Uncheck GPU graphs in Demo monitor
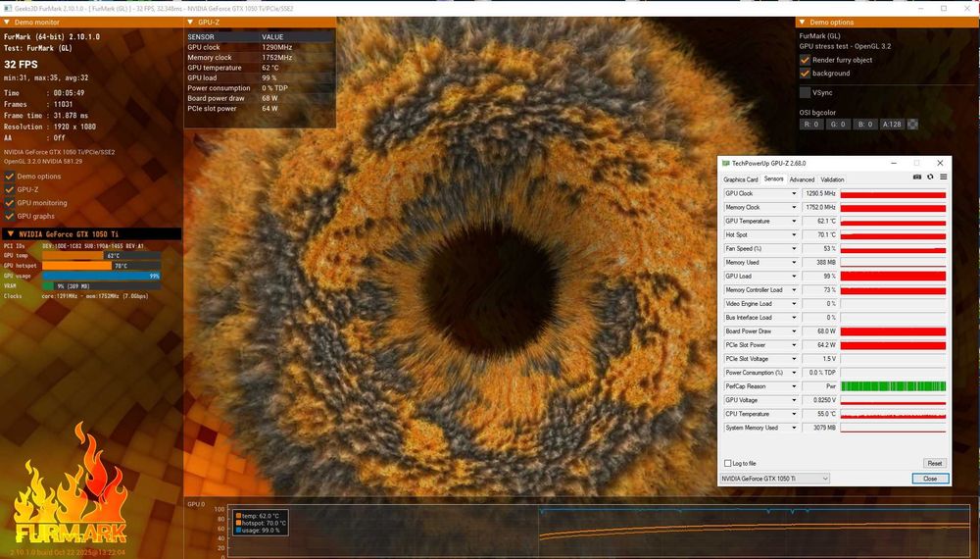Image resolution: width=980 pixels, height=559 pixels. tap(9, 216)
